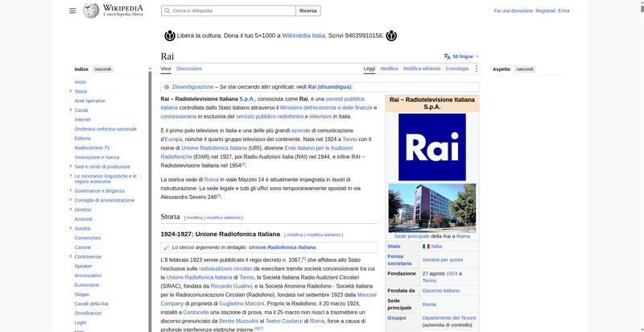Open the Wikimedia Italia banner link
The height and width of the screenshot is (332, 644).
point(303,35)
